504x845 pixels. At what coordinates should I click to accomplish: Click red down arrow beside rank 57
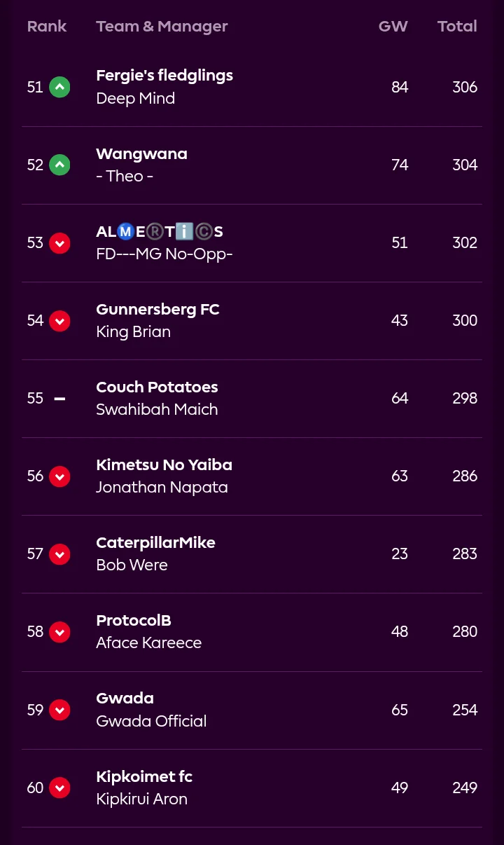pos(59,554)
